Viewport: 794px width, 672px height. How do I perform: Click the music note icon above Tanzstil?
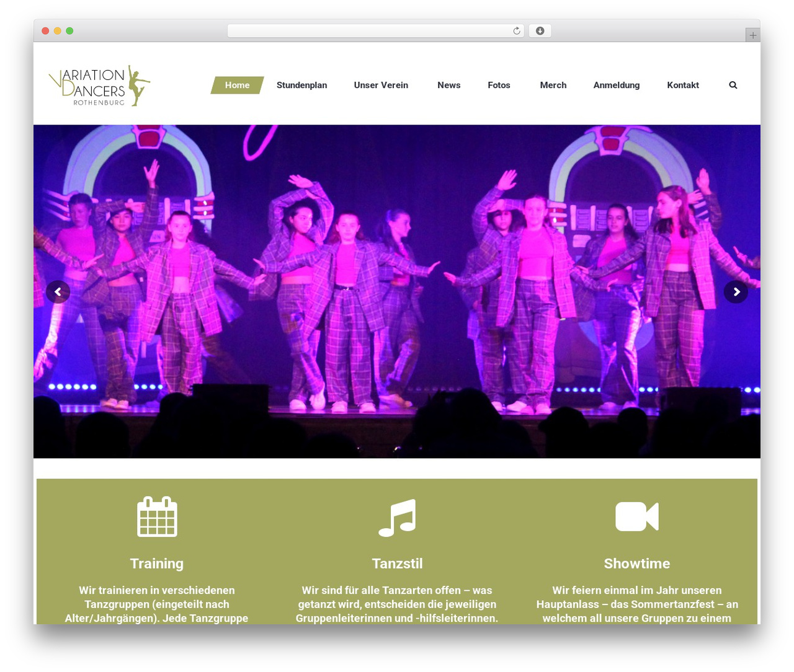coord(397,518)
